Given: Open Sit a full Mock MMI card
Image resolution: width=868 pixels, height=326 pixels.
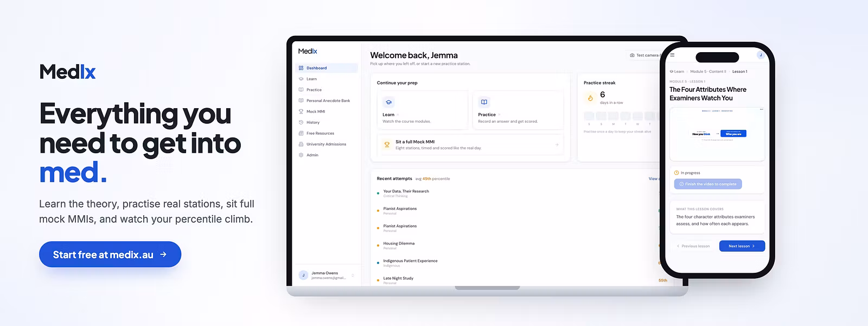Looking at the screenshot, I should tap(470, 145).
